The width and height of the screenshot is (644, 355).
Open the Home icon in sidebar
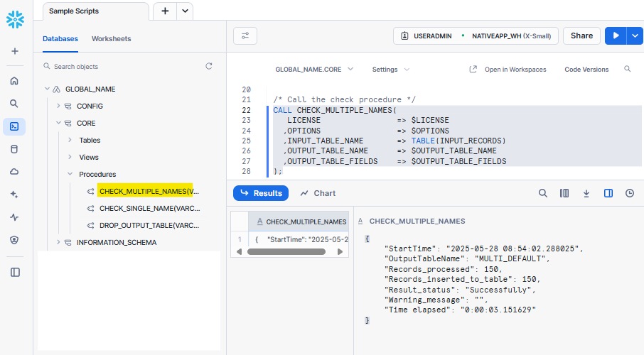pos(14,81)
